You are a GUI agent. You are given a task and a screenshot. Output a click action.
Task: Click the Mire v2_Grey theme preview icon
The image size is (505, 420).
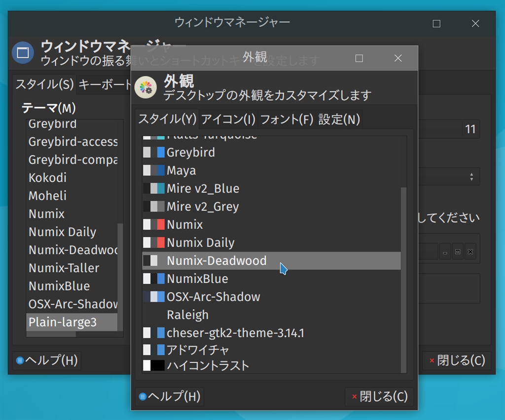154,206
